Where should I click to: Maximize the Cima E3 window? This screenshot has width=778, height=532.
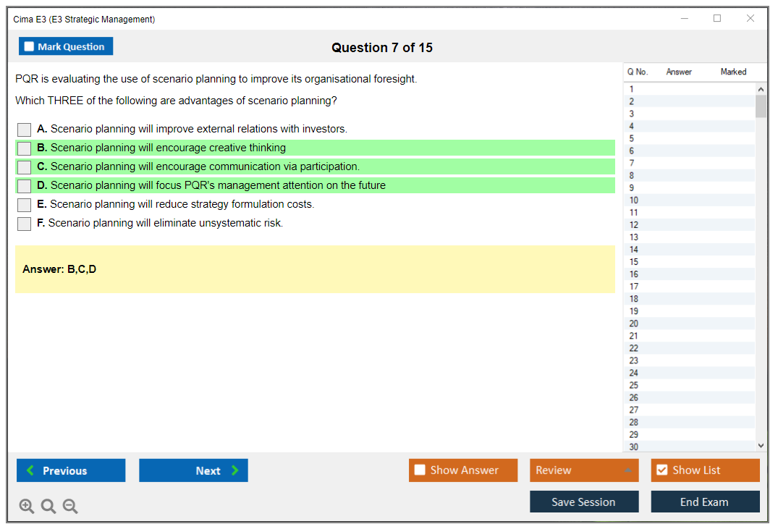point(717,19)
